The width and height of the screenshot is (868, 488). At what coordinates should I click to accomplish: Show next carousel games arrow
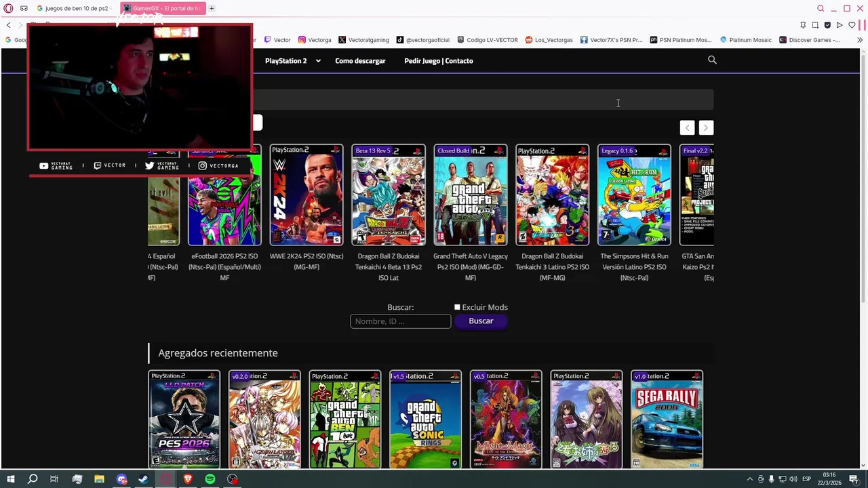[706, 127]
